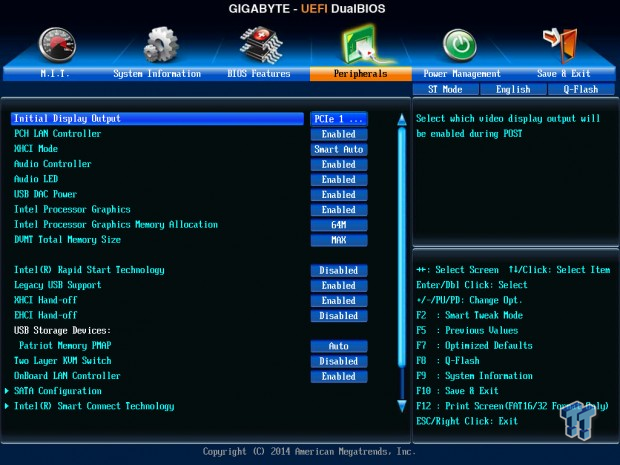Click the Save & Exit door icon
Screen dimensions: 620x465
[x=560, y=45]
